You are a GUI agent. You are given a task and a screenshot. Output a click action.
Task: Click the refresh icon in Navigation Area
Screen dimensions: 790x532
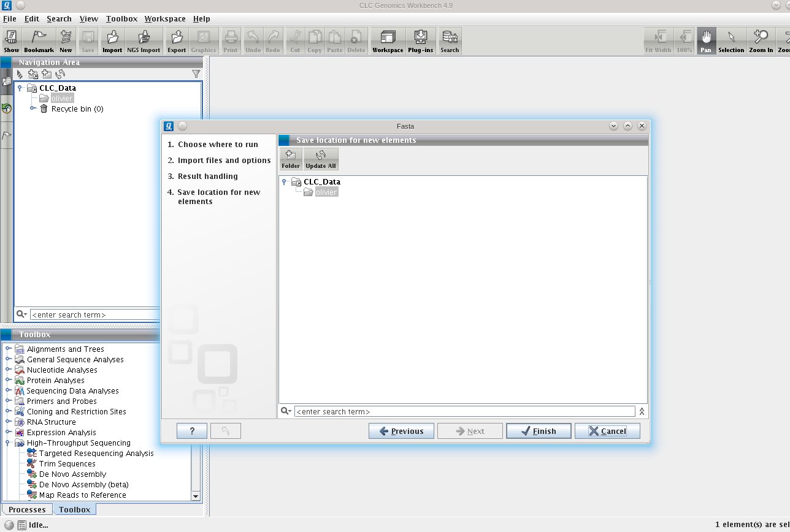pos(60,74)
